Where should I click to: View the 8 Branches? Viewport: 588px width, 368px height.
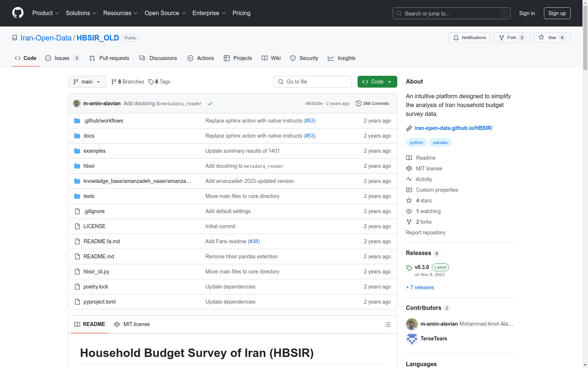click(128, 82)
